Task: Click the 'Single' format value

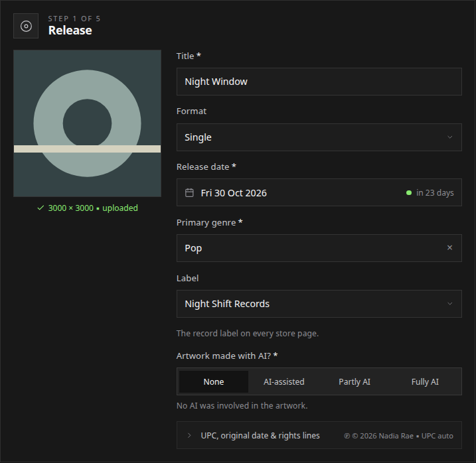Action: point(198,137)
